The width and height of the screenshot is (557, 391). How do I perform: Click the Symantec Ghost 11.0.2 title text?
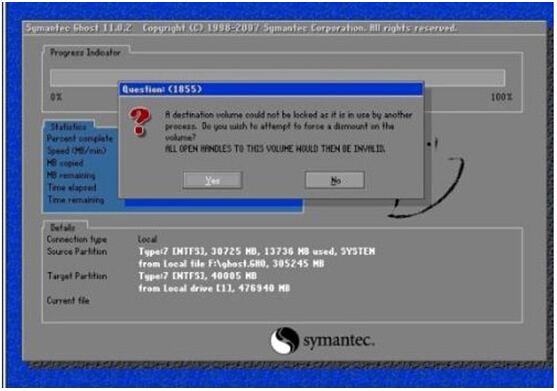click(79, 28)
